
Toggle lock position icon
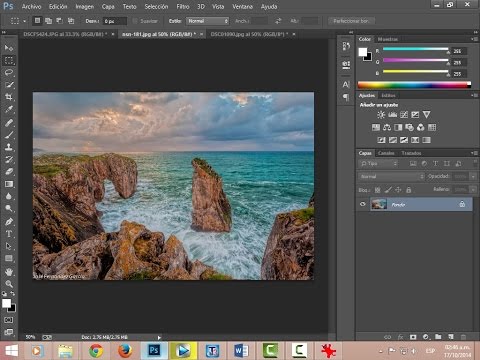click(398, 190)
